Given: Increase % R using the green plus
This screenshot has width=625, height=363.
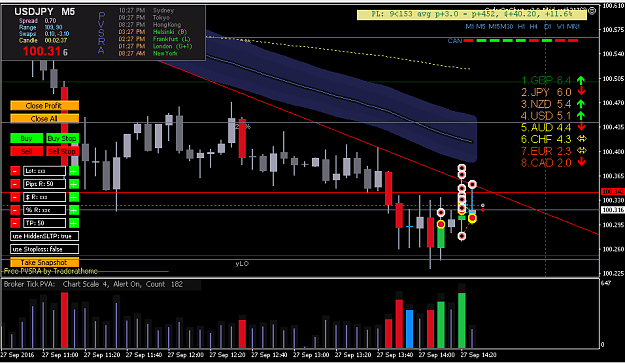Looking at the screenshot, I should (74, 210).
